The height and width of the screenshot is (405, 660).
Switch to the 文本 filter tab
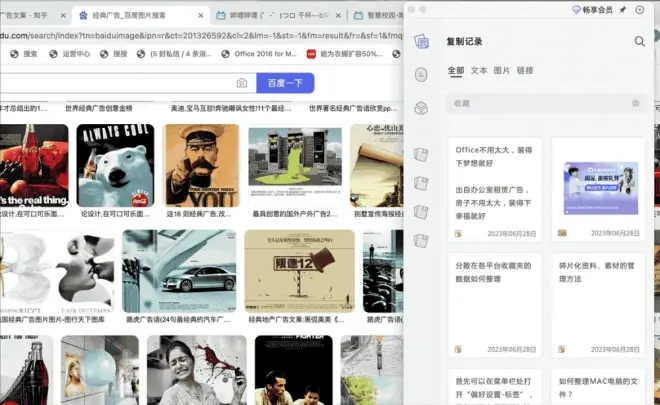pyautogui.click(x=479, y=70)
